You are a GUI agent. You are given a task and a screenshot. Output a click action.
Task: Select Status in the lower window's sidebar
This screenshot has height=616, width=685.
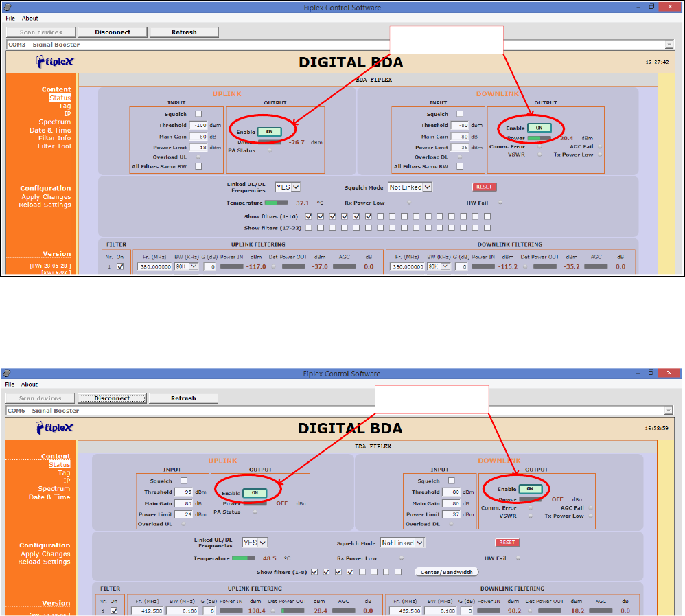tap(60, 465)
